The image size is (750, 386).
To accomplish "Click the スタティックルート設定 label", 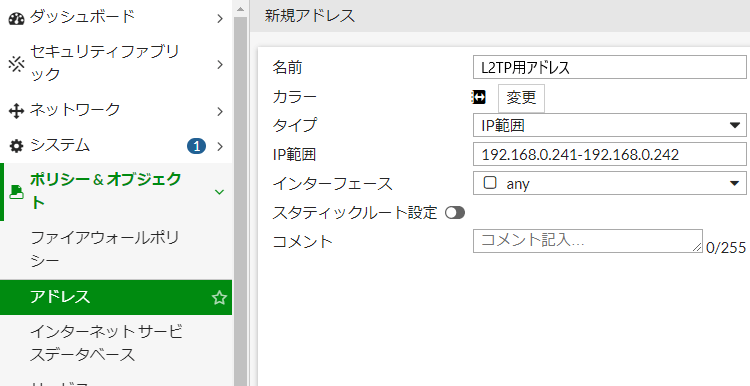I will [355, 212].
